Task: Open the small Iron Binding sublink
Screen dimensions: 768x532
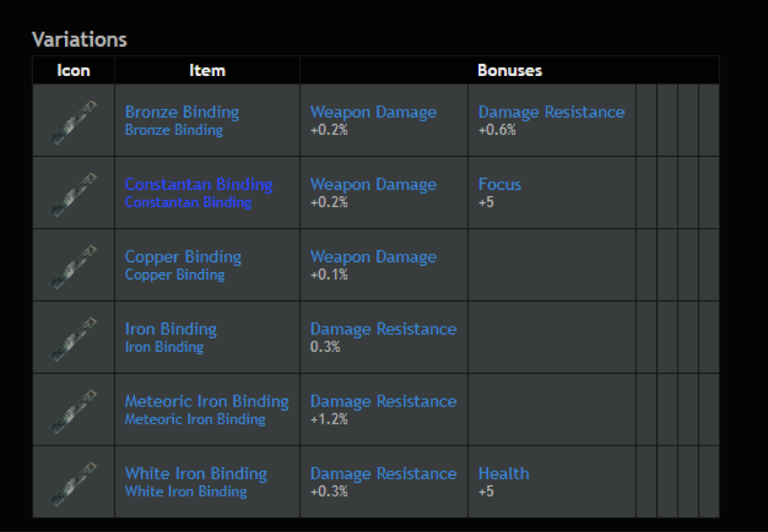Action: (164, 347)
